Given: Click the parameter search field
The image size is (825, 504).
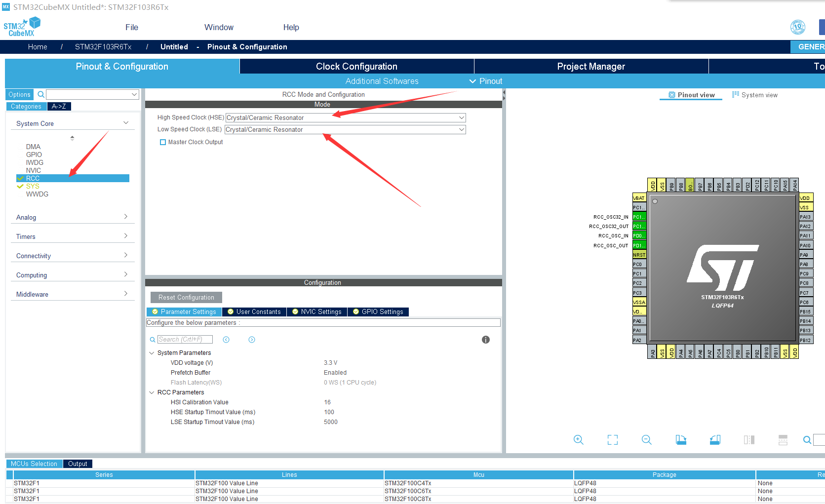Looking at the screenshot, I should coord(185,339).
